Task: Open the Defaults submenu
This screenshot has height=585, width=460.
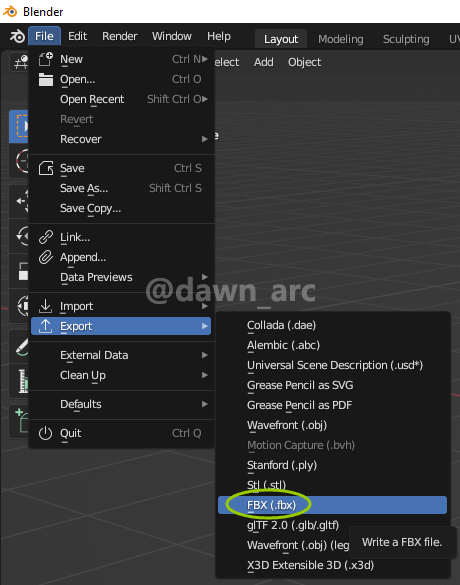Action: [121, 404]
